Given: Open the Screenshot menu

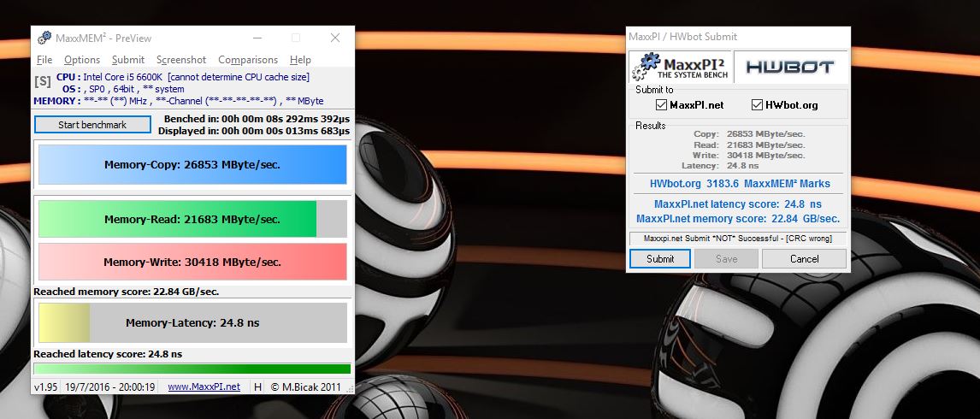Looking at the screenshot, I should point(181,60).
